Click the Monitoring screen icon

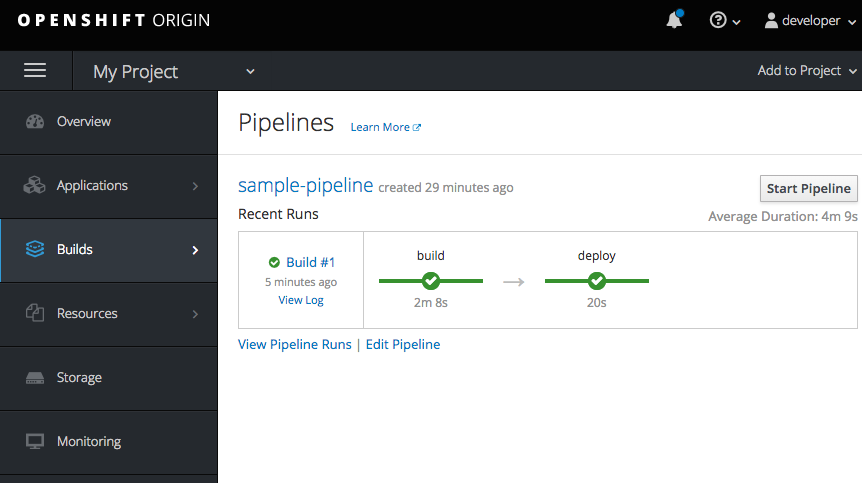(x=35, y=442)
